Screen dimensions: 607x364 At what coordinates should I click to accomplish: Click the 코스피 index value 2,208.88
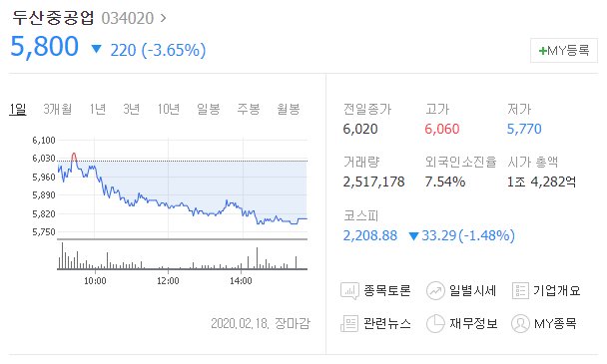point(370,235)
